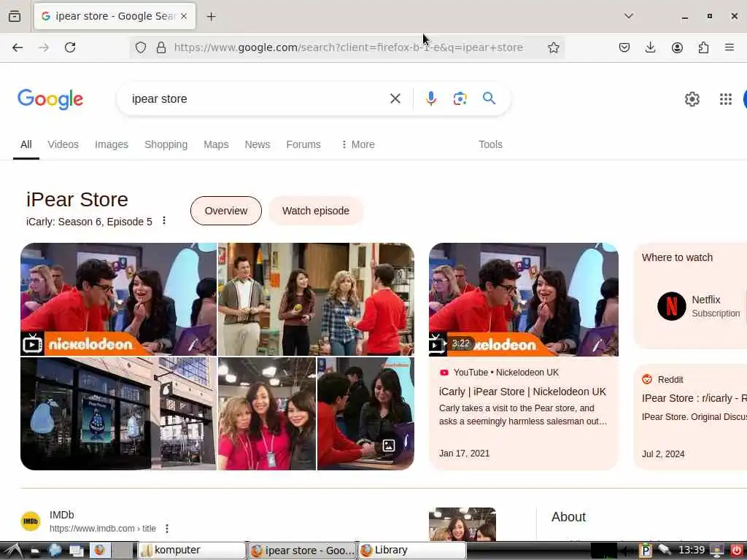Image resolution: width=747 pixels, height=560 pixels.
Task: Clear the search box text
Action: click(395, 98)
